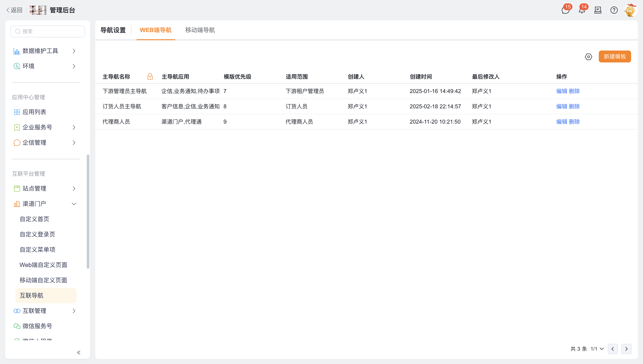The width and height of the screenshot is (643, 364).
Task: Open Web端自定义页面 in sidebar
Action: pyautogui.click(x=44, y=265)
